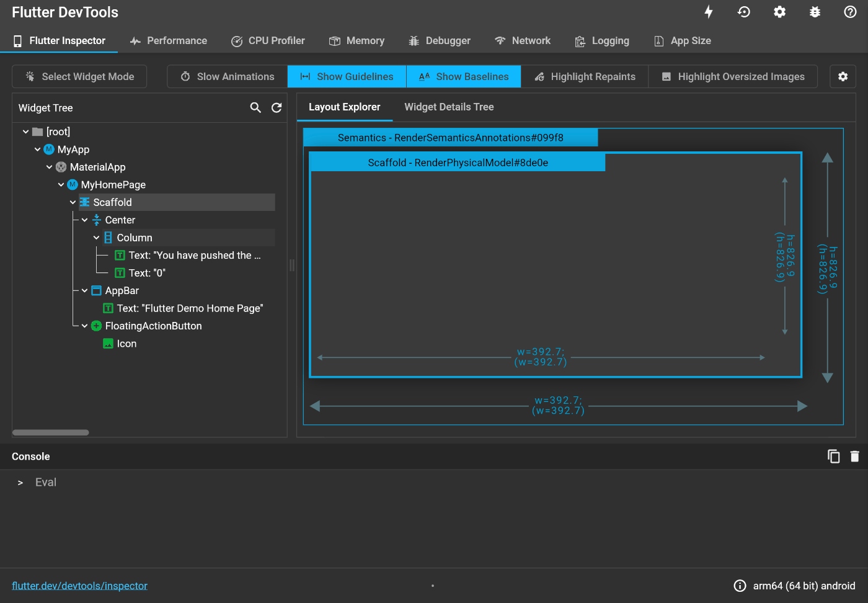
Task: Refresh the widget tree
Action: tap(277, 107)
